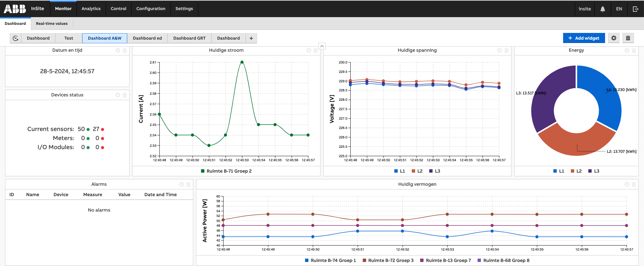Viewport: 644px width, 266px height.
Task: Click the plus tab to add dashboard
Action: point(251,38)
